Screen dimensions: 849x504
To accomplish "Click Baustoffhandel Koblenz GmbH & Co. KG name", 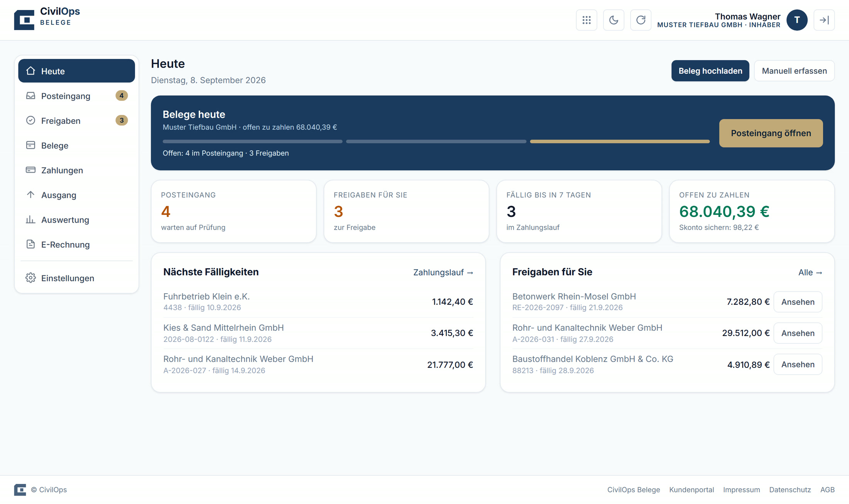I will coord(592,359).
